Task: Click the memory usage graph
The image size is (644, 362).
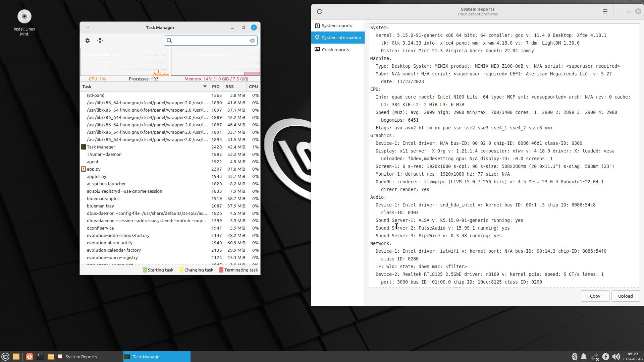Action: [x=215, y=62]
